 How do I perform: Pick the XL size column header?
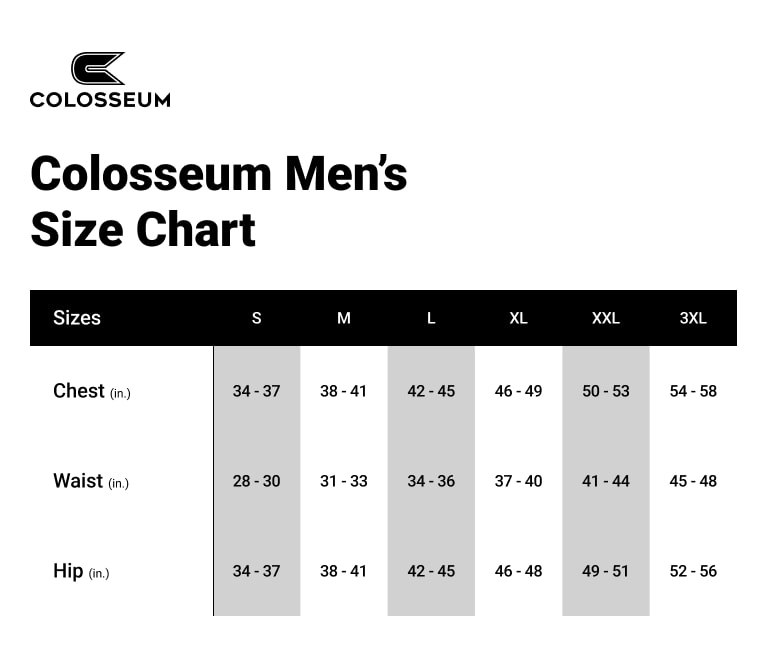click(518, 318)
